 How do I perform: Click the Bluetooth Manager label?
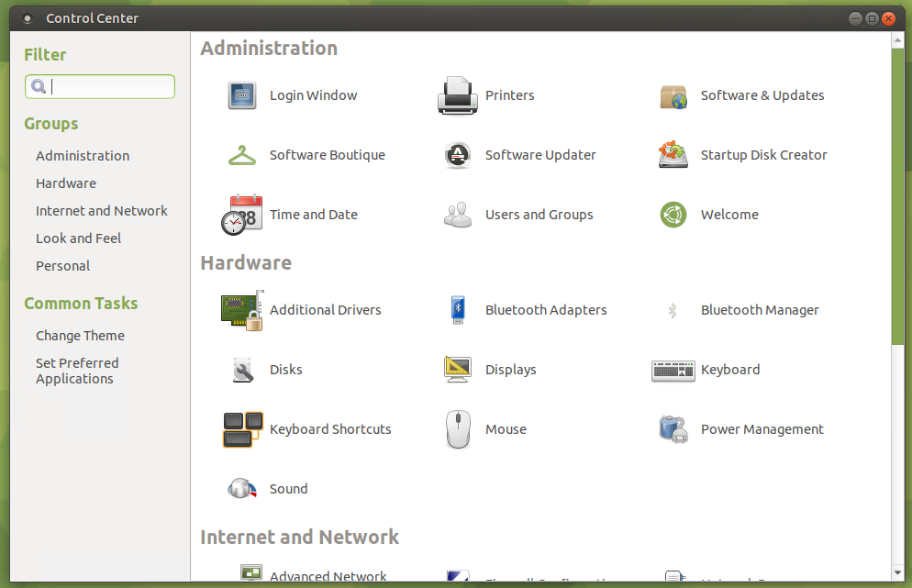760,311
